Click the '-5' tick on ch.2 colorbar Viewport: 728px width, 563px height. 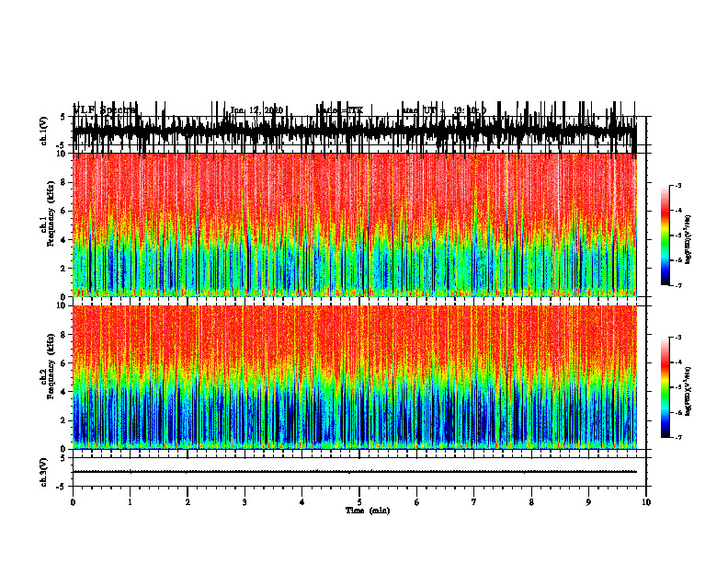[677, 387]
